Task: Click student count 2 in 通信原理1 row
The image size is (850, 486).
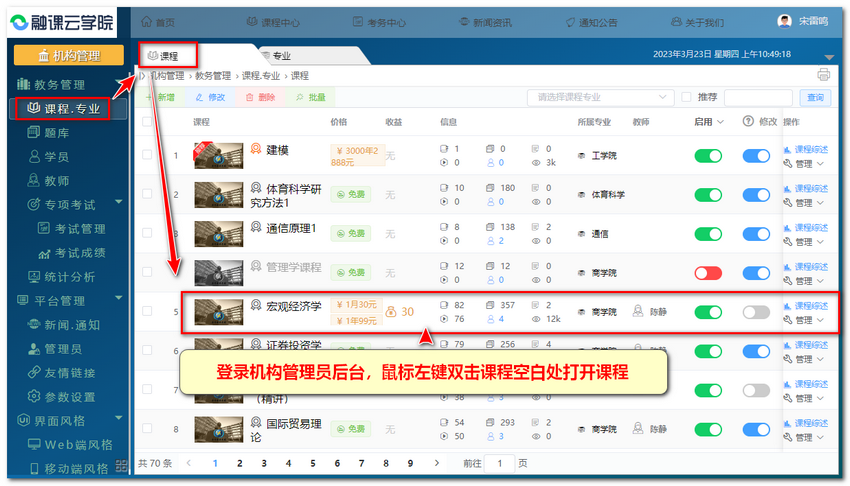Action: [x=495, y=241]
